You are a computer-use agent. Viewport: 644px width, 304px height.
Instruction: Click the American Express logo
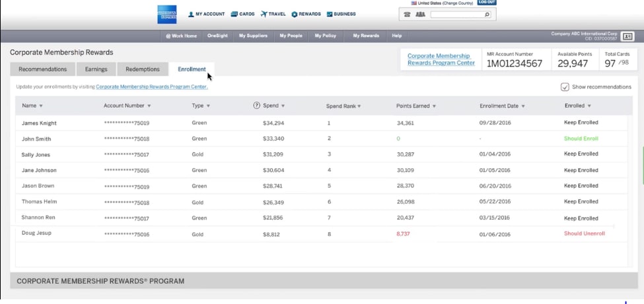166,15
